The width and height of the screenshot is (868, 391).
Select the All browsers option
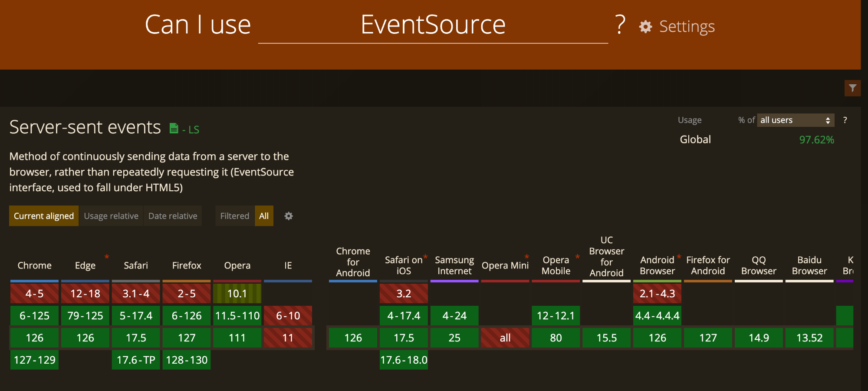264,216
